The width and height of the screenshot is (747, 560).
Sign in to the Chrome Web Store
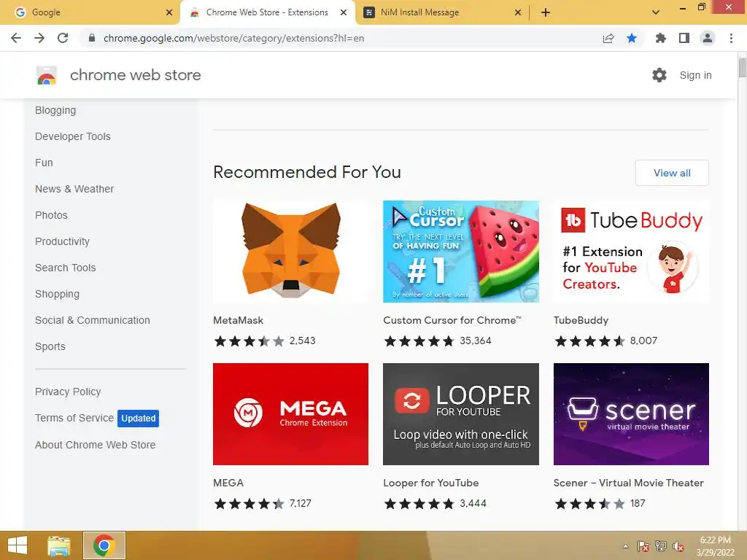[x=695, y=75]
